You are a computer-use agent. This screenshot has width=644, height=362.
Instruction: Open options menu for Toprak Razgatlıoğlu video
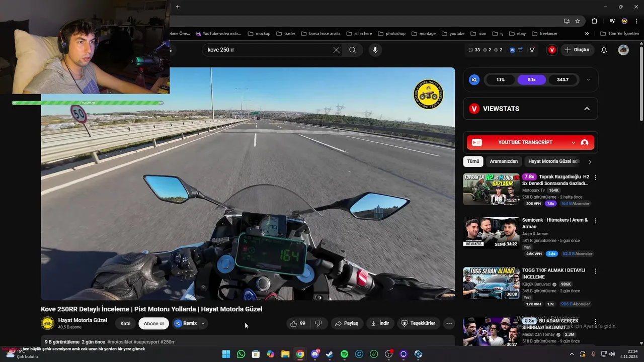click(595, 177)
